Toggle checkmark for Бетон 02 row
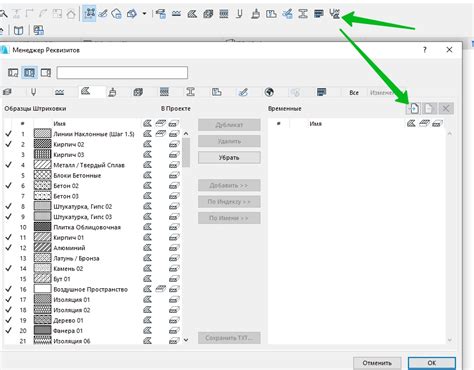Image resolution: width=474 pixels, height=370 pixels. pos(8,185)
